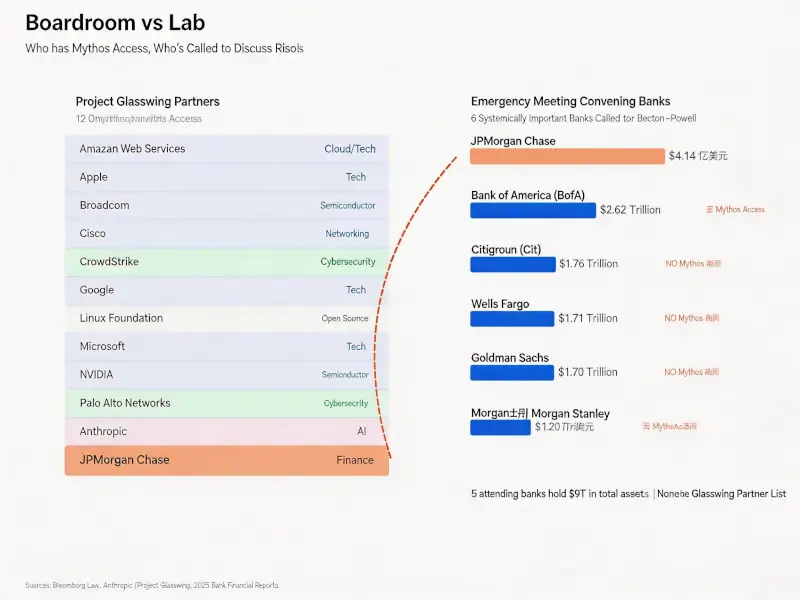800x600 pixels.
Task: Click the green CrowdStrike Cybersecurity row
Action: coord(227,262)
